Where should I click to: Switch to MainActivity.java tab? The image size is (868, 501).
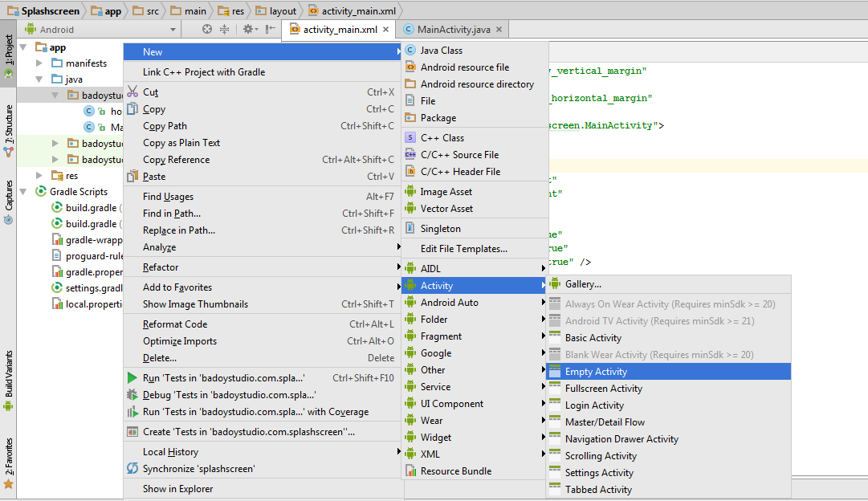(453, 30)
